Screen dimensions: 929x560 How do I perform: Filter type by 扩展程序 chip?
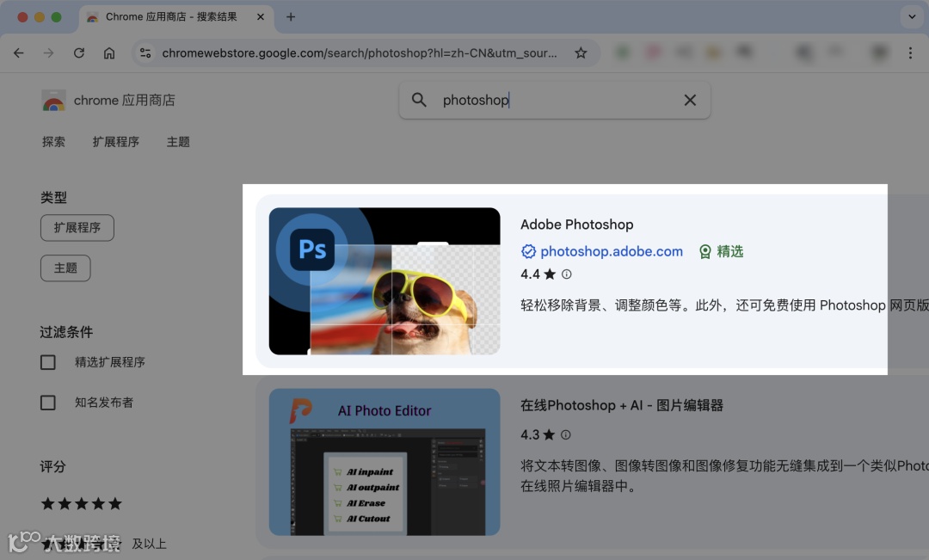[x=77, y=228]
